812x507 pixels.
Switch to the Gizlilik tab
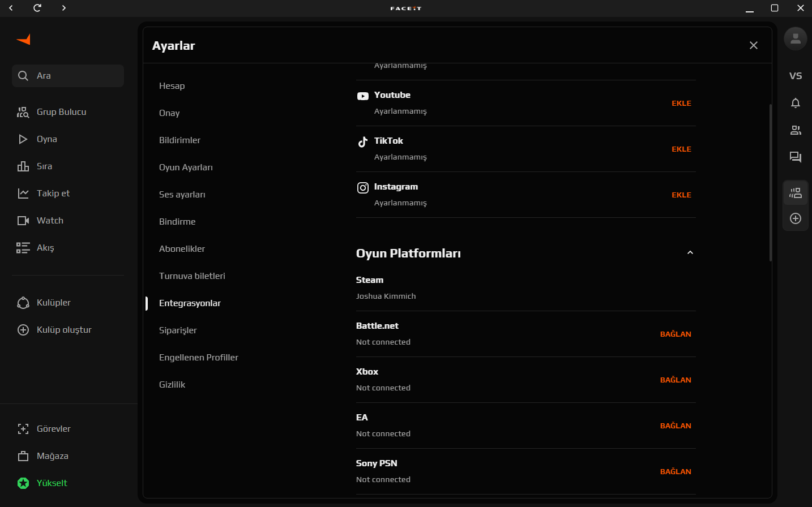pyautogui.click(x=172, y=385)
